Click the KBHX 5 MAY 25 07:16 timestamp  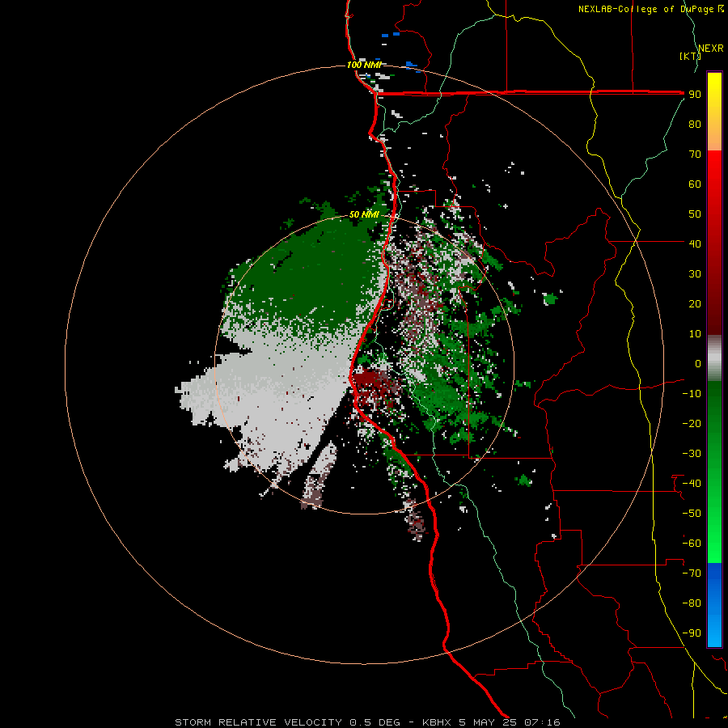pos(491,722)
